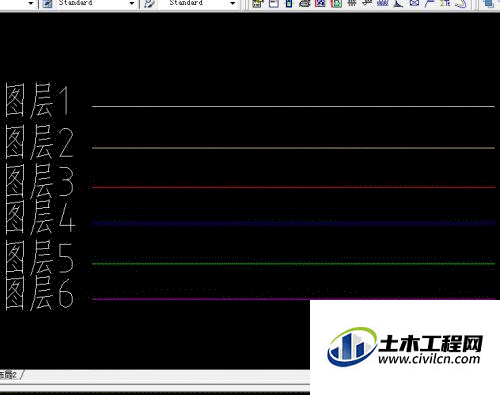
Task: Open the text style Standard dropdown
Action: 96,3
